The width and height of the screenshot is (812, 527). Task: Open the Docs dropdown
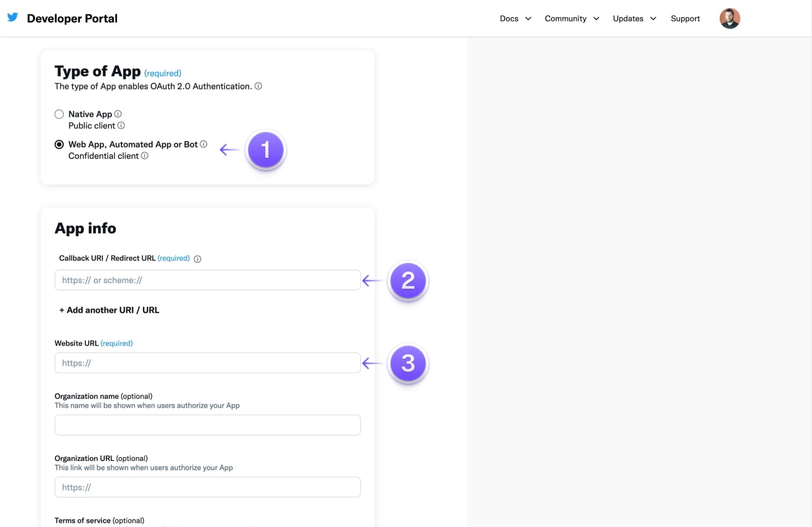tap(514, 18)
